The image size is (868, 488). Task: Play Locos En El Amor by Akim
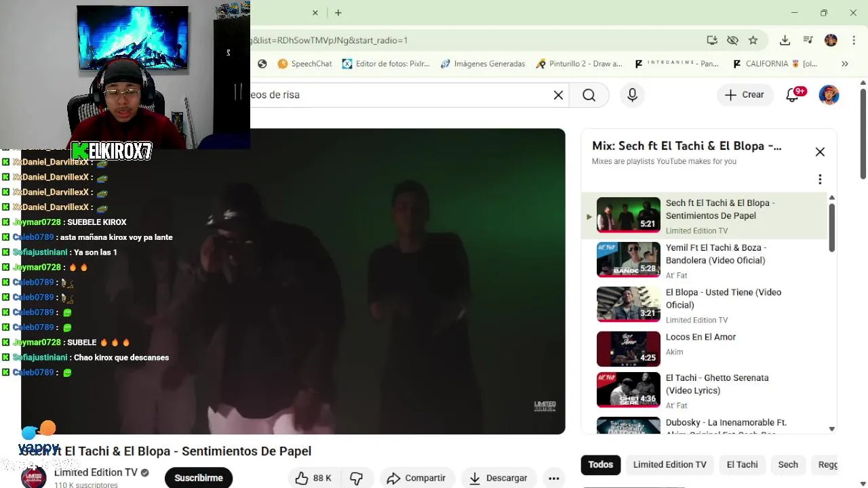click(705, 349)
